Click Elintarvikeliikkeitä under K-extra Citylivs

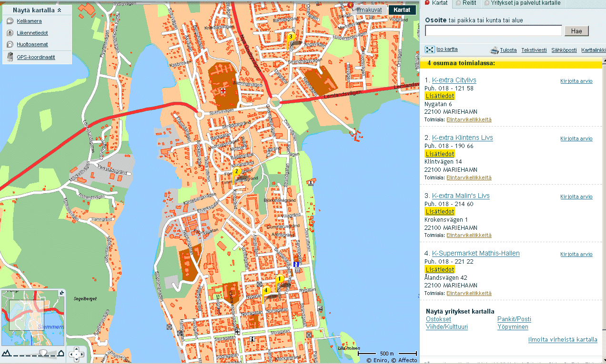pyautogui.click(x=469, y=119)
